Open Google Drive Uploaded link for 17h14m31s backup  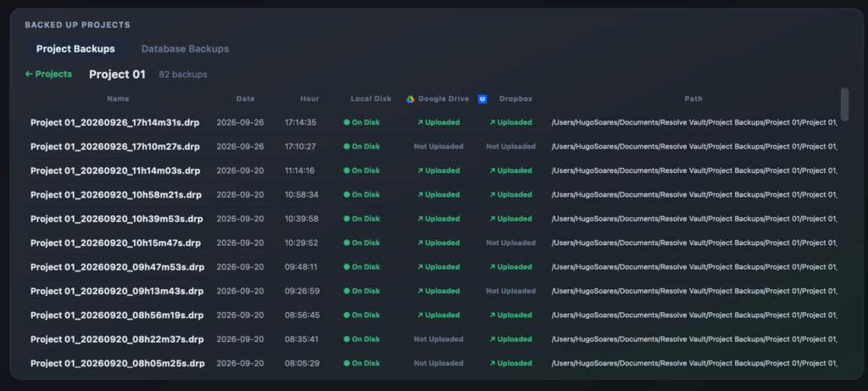[438, 122]
